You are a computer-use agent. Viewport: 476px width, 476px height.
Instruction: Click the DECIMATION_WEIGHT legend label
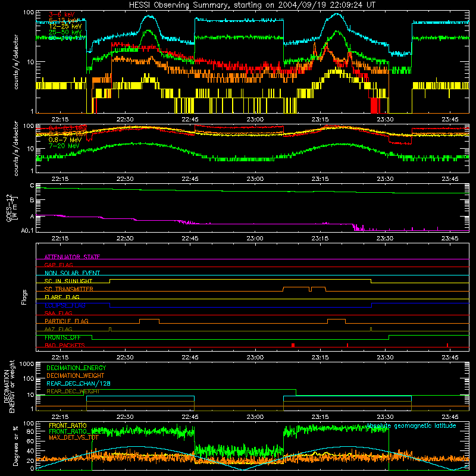[76, 375]
